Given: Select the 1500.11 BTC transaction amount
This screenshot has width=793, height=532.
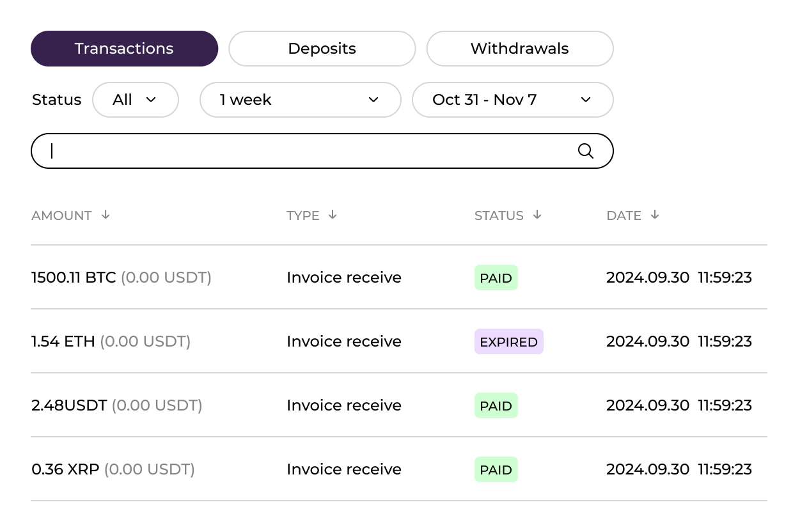Looking at the screenshot, I should coord(74,278).
